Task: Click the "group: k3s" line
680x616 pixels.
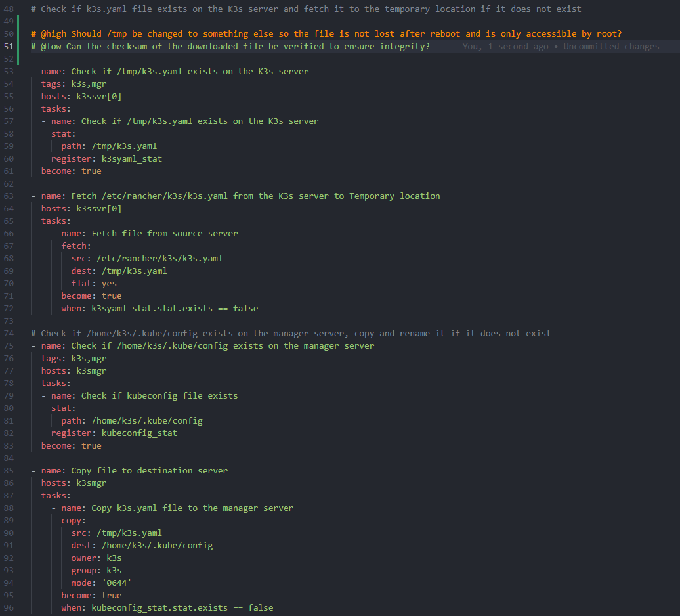Action: [96, 570]
